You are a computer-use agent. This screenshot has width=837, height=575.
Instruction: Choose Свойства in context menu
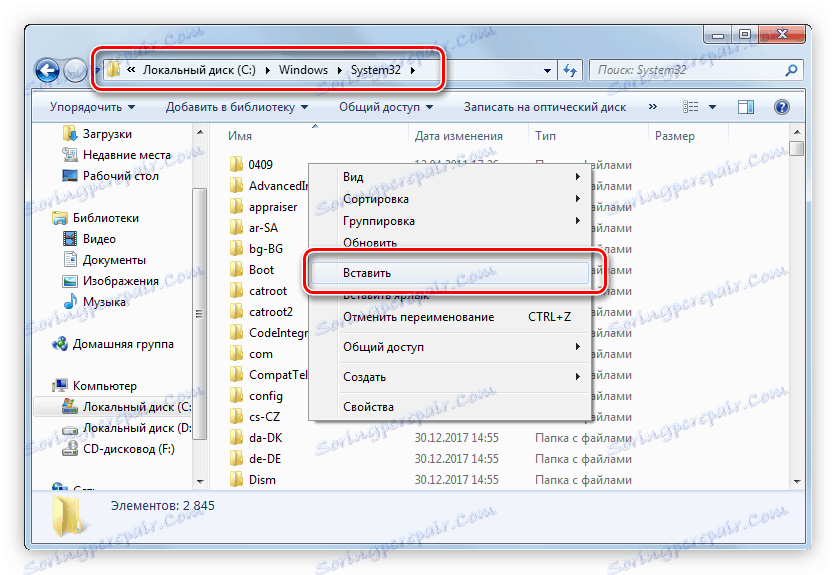[449, 406]
